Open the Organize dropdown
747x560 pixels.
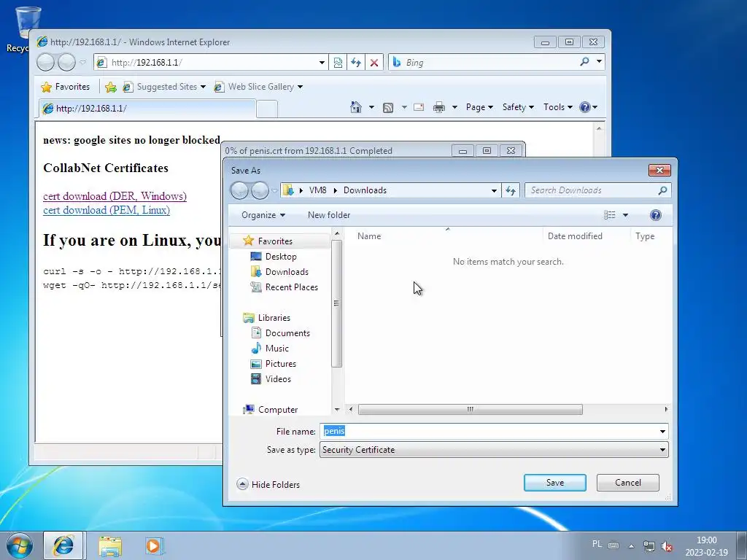[263, 215]
